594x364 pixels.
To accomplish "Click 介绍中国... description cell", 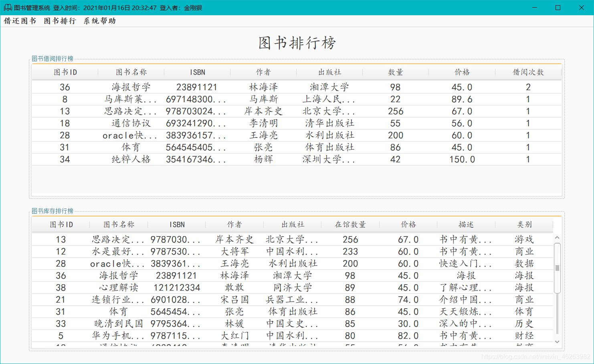I will click(466, 299).
